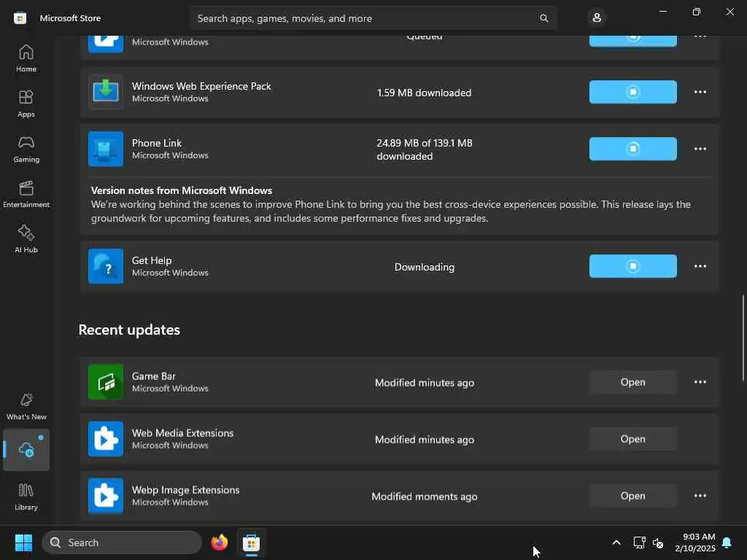
Task: Open the Gaming section
Action: coord(26,149)
